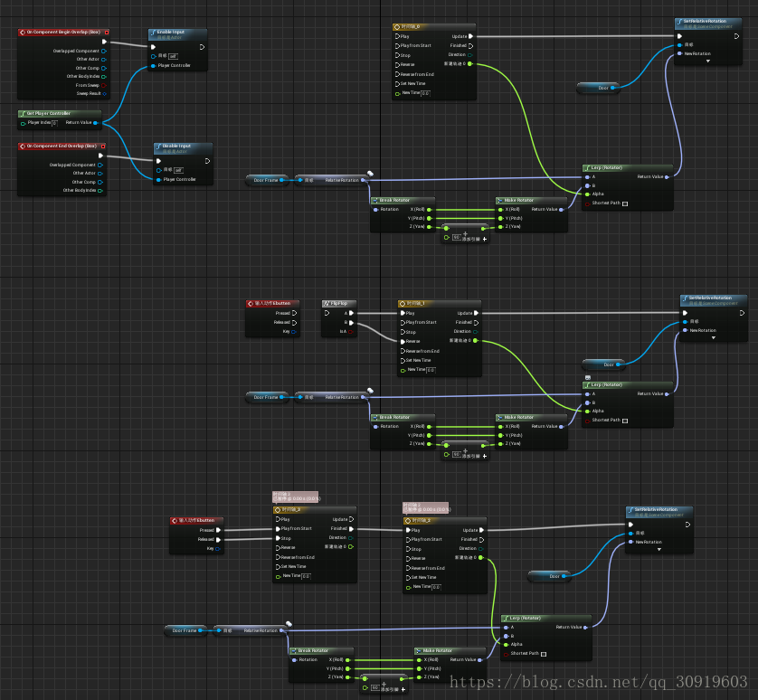Click add-pin plus on float node near 时间轴_2's Lerp
The width and height of the screenshot is (758, 700).
point(403,689)
